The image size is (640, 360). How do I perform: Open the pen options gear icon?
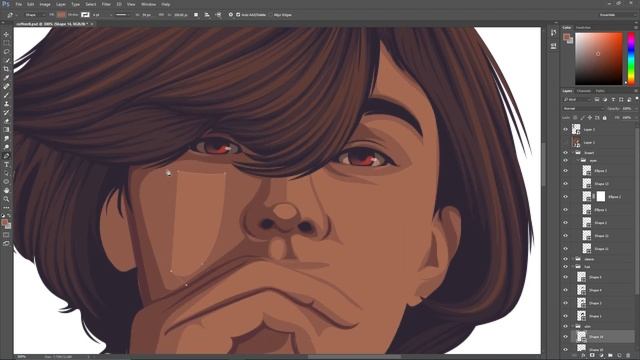point(230,15)
